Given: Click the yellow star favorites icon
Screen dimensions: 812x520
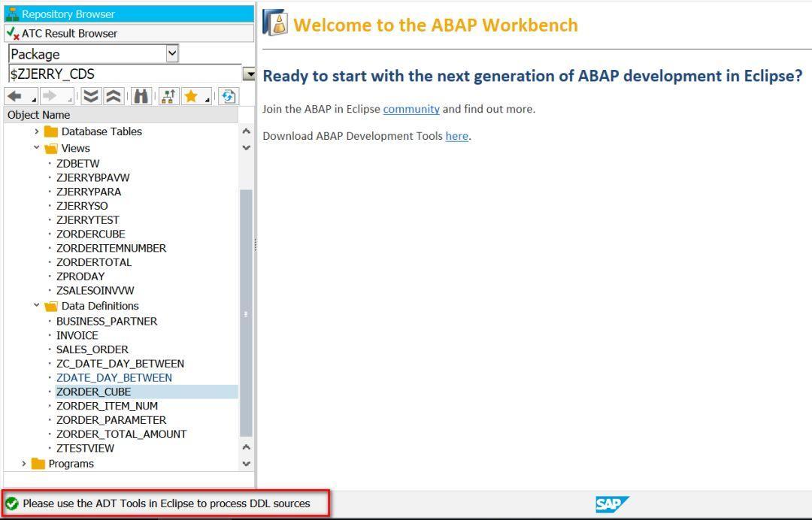Looking at the screenshot, I should 191,96.
